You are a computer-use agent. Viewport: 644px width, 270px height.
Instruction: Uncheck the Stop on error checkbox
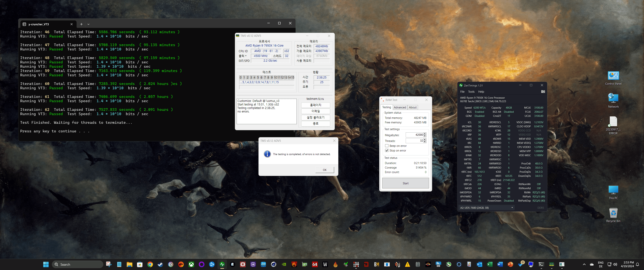point(387,151)
